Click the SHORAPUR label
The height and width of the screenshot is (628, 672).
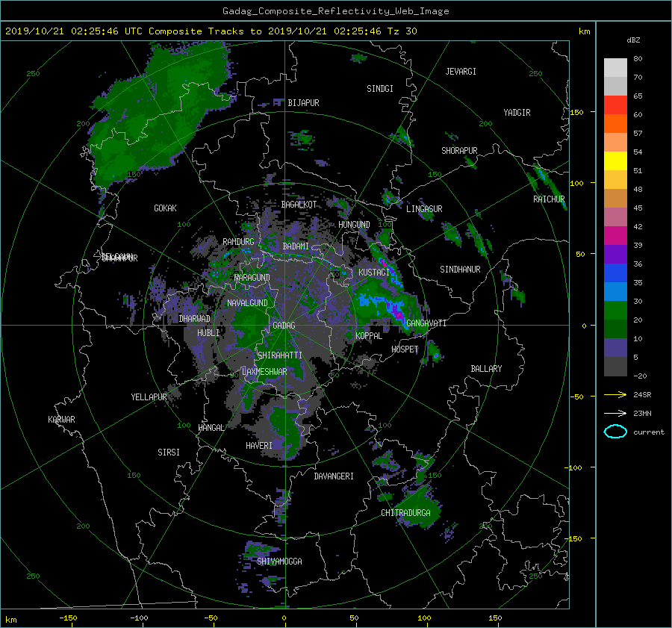pyautogui.click(x=459, y=151)
